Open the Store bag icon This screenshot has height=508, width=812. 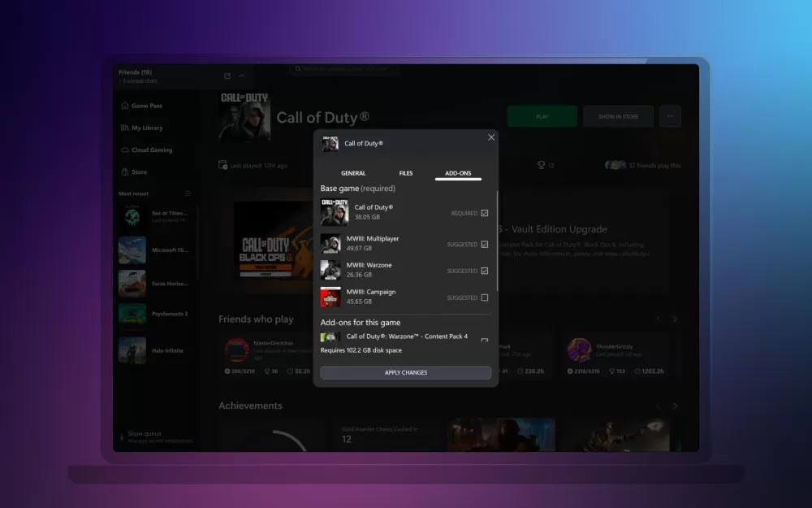coord(125,172)
